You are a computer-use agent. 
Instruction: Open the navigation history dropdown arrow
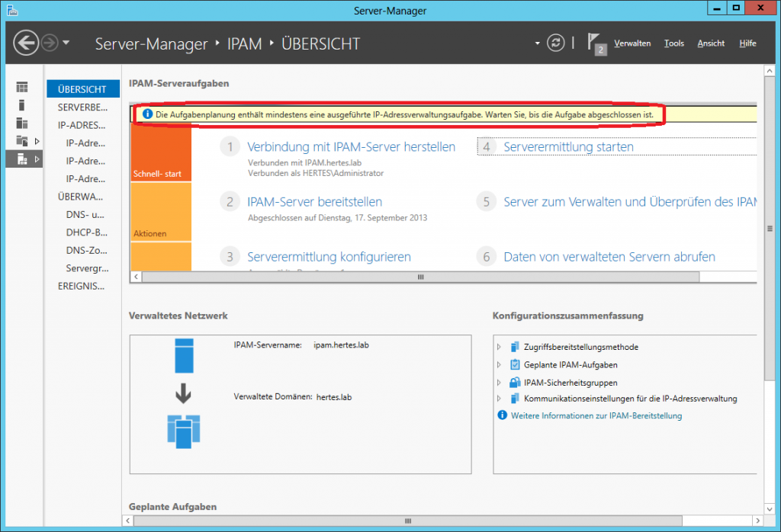[66, 43]
